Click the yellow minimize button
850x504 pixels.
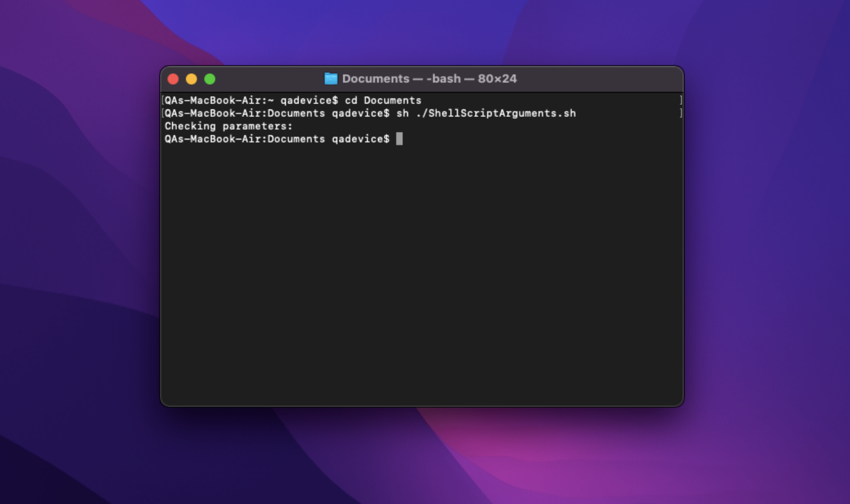click(x=191, y=79)
